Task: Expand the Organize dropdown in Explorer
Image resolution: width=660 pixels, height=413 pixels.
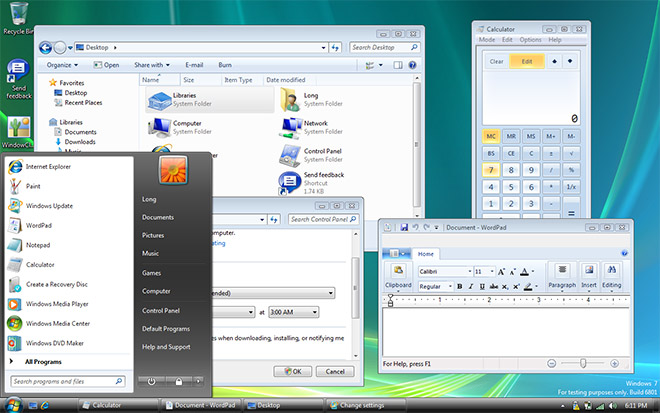Action: pyautogui.click(x=62, y=65)
